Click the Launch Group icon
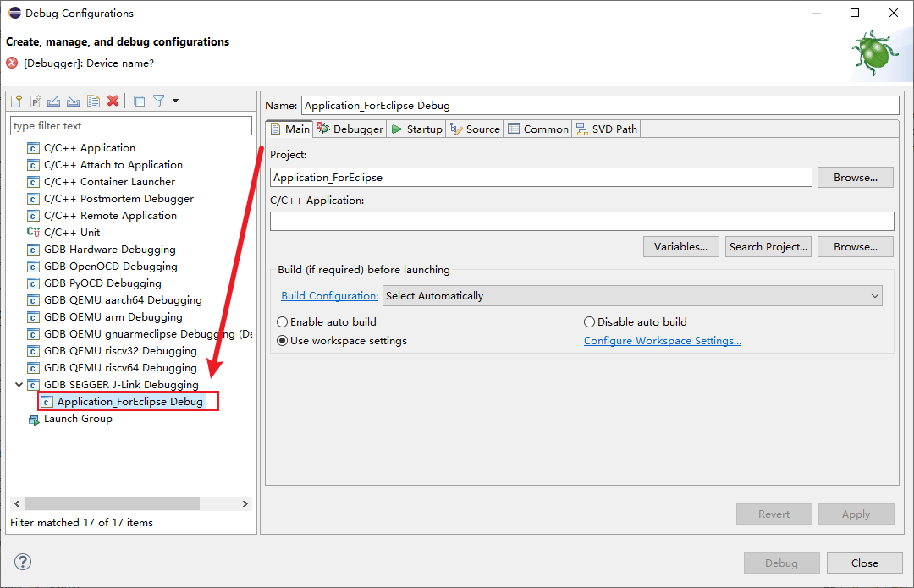 pos(34,420)
